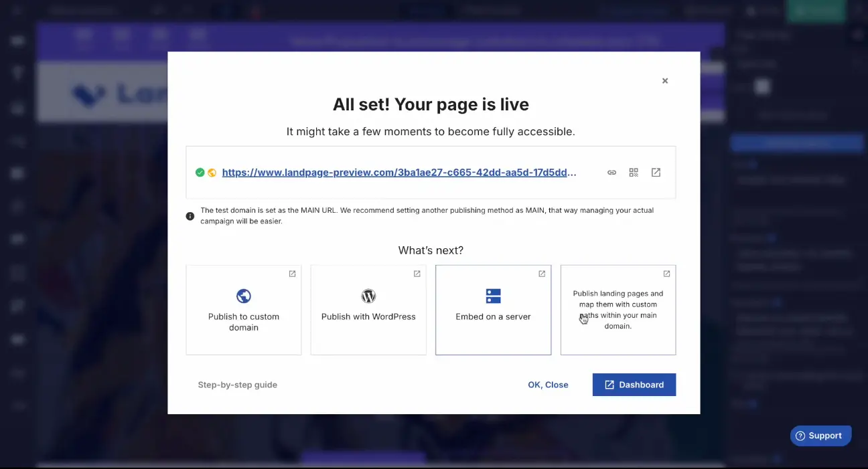
Task: Click the info icon next to test domain note
Action: click(x=190, y=216)
